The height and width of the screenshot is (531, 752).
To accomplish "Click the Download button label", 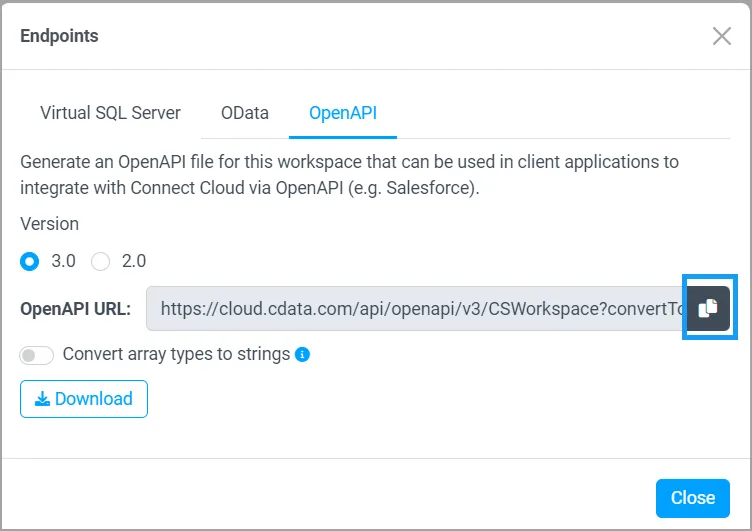I will pos(93,399).
